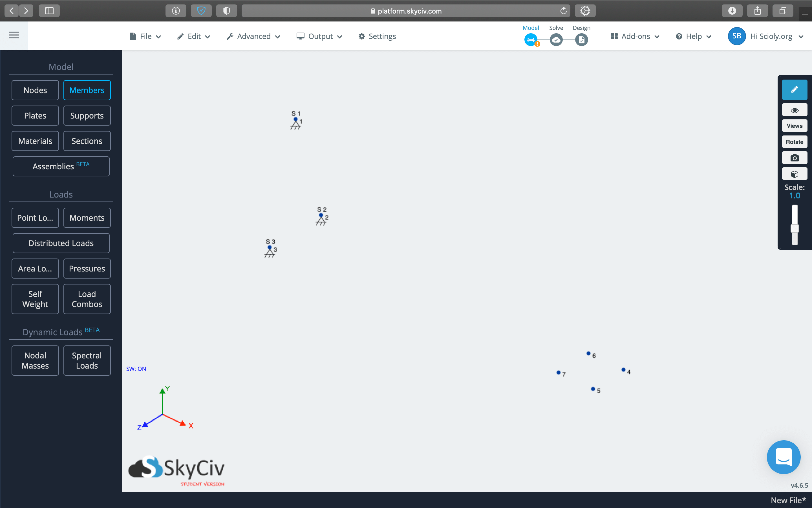812x508 pixels.
Task: Click the blue shield extension icon
Action: point(201,11)
